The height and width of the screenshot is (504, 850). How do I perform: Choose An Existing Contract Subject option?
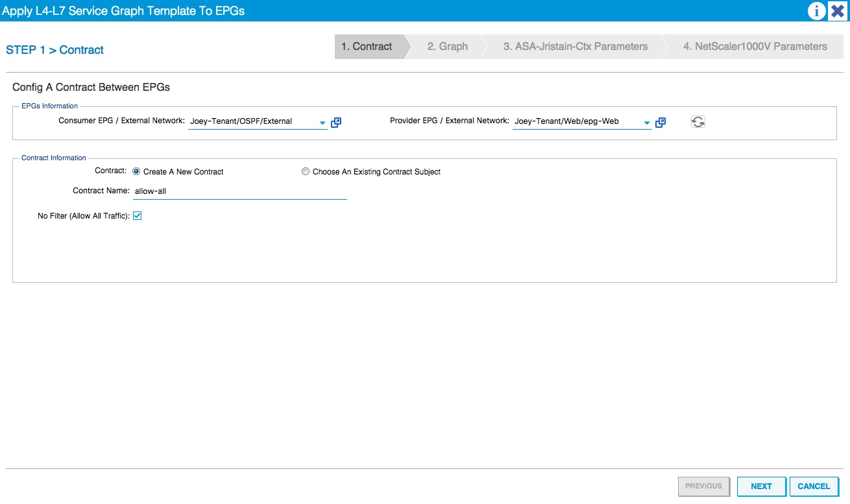pos(305,171)
